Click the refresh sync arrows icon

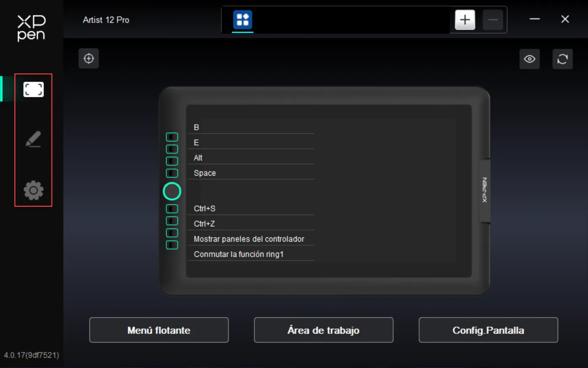click(x=563, y=59)
